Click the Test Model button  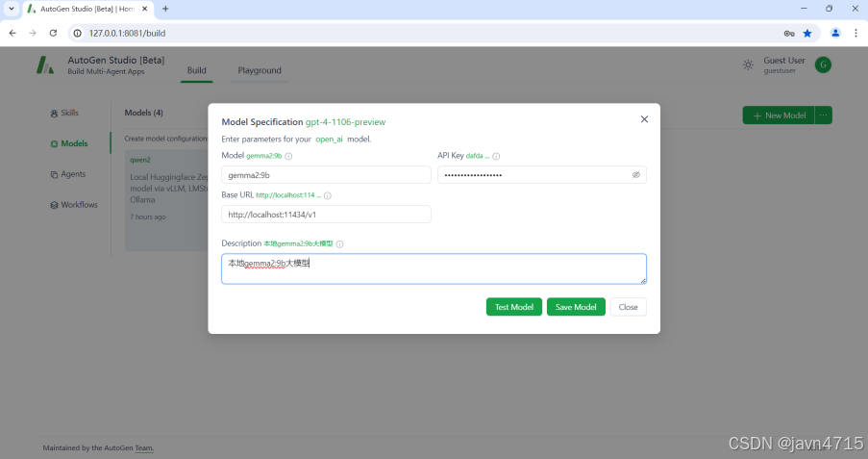pos(513,307)
